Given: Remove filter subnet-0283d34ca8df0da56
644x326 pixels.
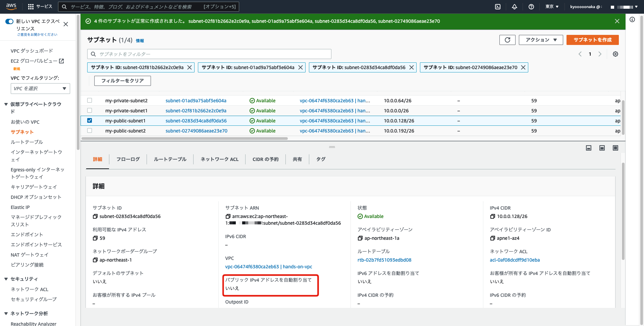Looking at the screenshot, I should (x=412, y=67).
